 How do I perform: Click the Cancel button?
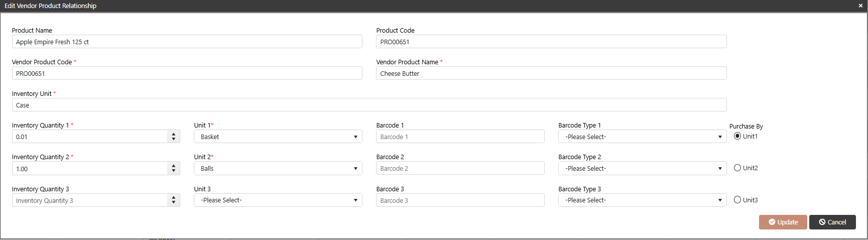coord(832,222)
